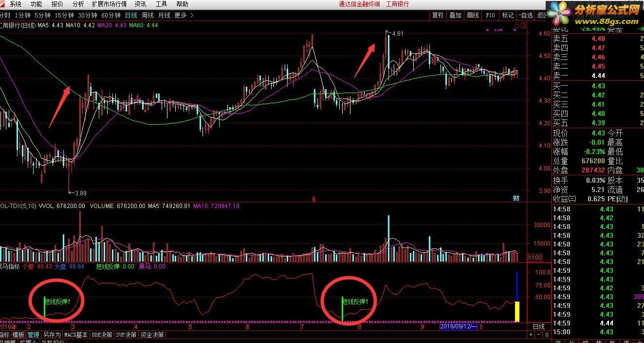Image resolution: width=644 pixels, height=343 pixels.
Task: Select the 周线 weekly period
Action: [147, 15]
